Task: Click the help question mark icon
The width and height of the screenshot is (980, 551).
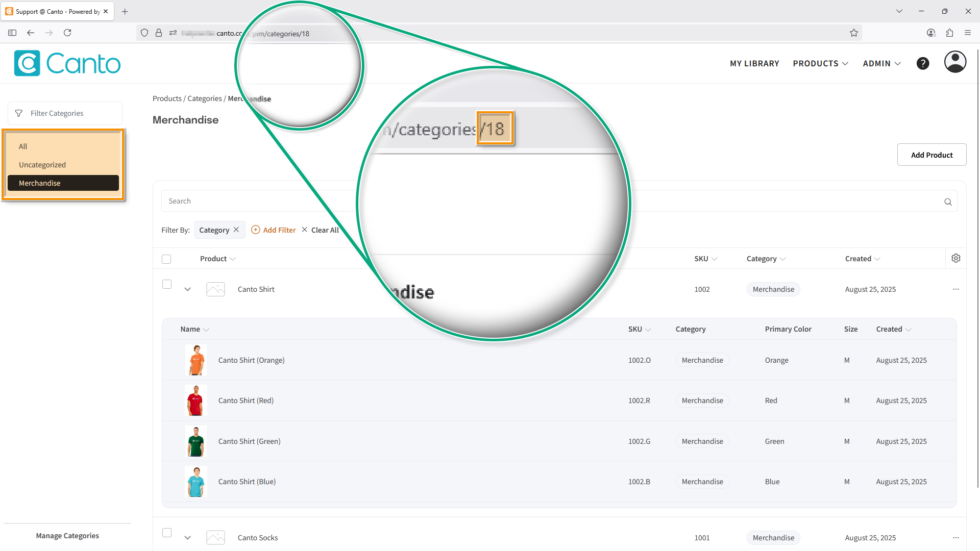Action: click(x=922, y=63)
